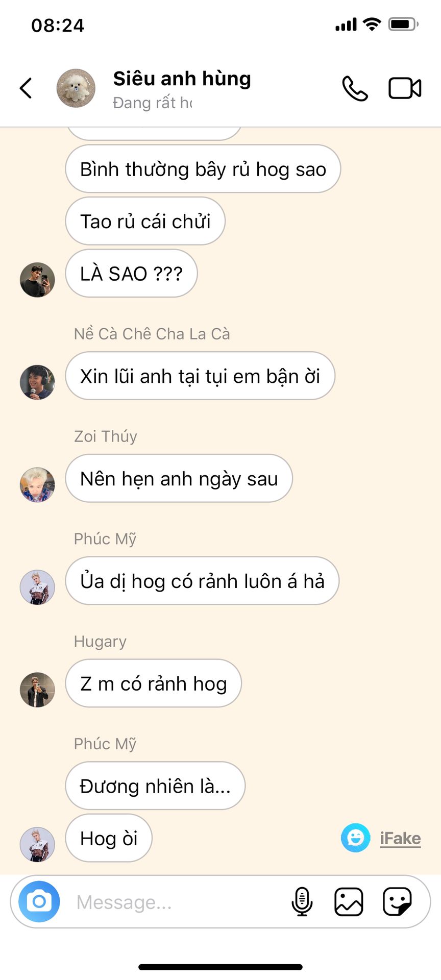Open Zoi Thúy's profile picture
Image resolution: width=441 pixels, height=980 pixels.
[37, 485]
